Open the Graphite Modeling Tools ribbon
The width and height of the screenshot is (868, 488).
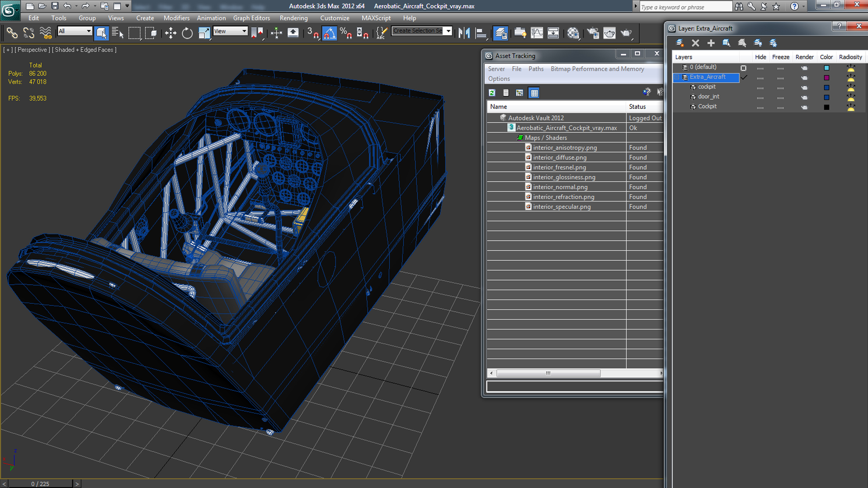(x=520, y=33)
